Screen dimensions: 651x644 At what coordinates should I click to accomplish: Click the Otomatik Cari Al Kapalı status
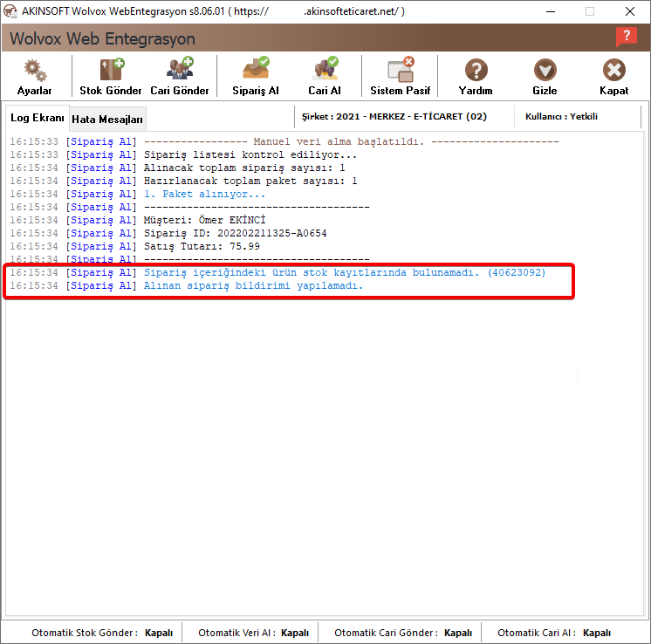coord(554,633)
